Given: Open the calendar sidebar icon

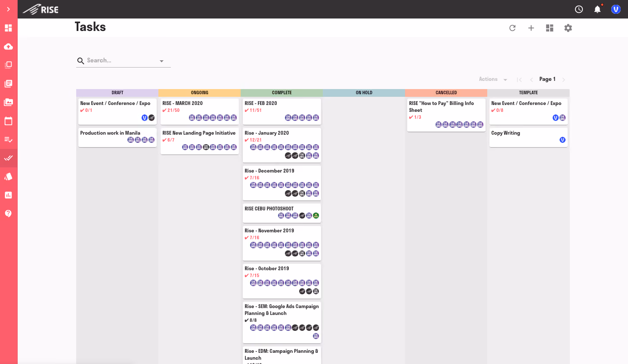Looking at the screenshot, I should [x=8, y=121].
